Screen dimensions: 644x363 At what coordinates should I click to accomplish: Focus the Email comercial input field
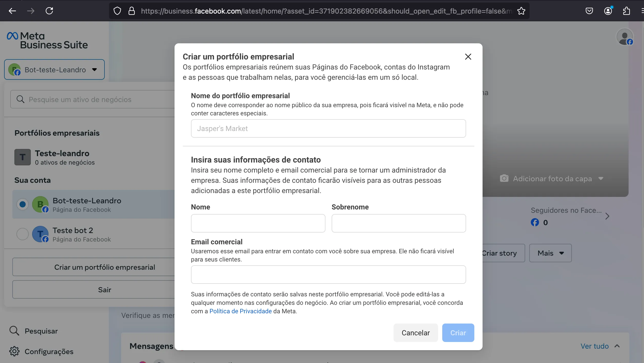(328, 275)
